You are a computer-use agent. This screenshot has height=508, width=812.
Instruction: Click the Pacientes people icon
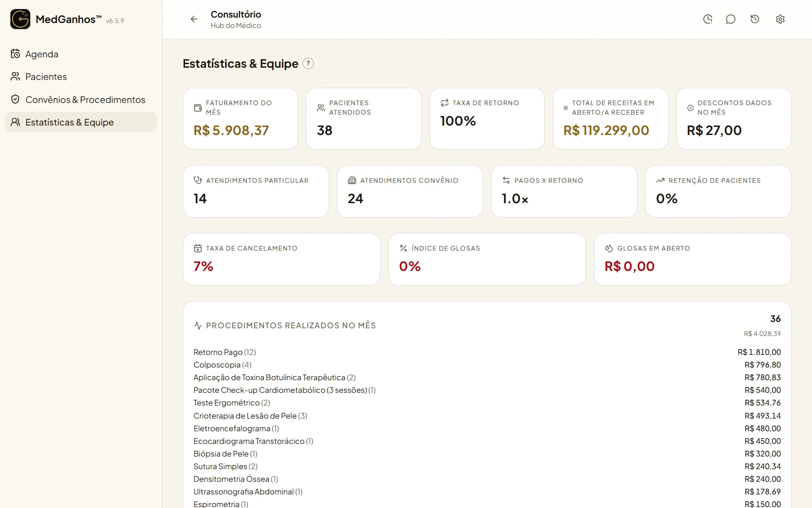[15, 76]
